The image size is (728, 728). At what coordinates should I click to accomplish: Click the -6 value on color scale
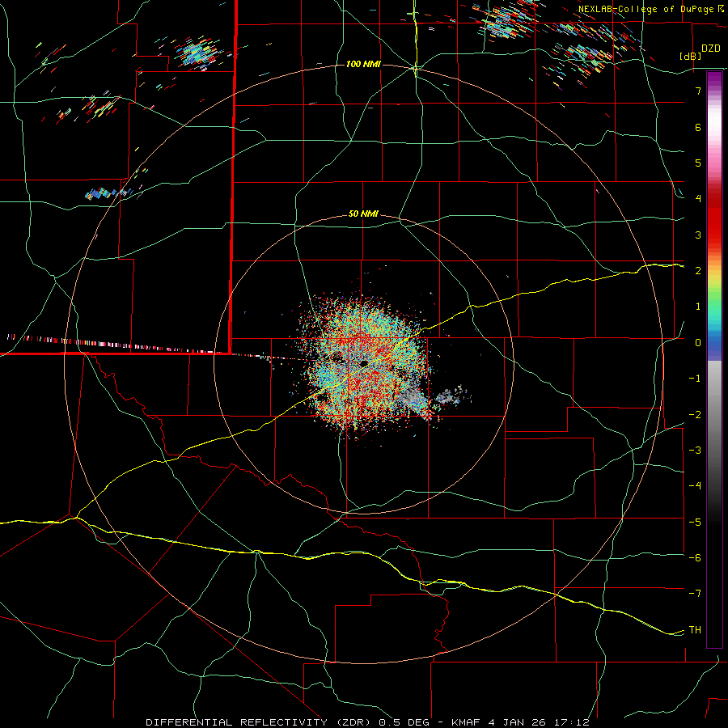click(x=695, y=558)
